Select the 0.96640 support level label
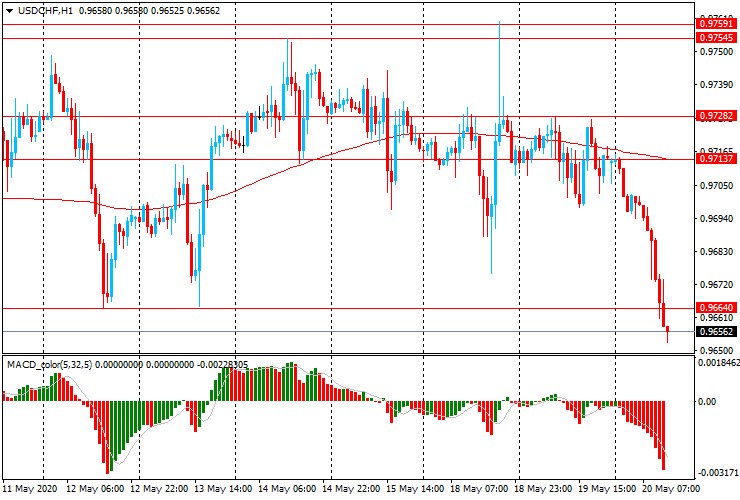The width and height of the screenshot is (740, 500). [x=716, y=309]
